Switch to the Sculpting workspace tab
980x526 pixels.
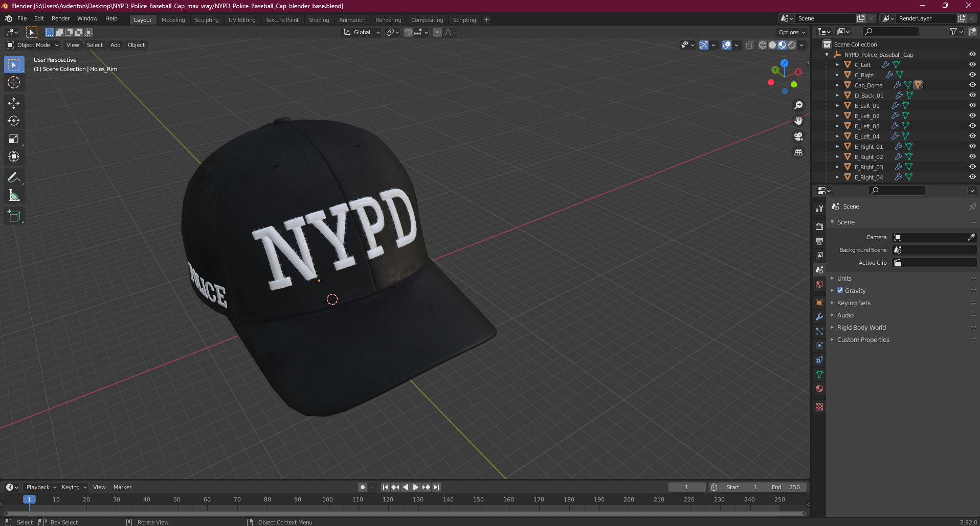pos(207,20)
